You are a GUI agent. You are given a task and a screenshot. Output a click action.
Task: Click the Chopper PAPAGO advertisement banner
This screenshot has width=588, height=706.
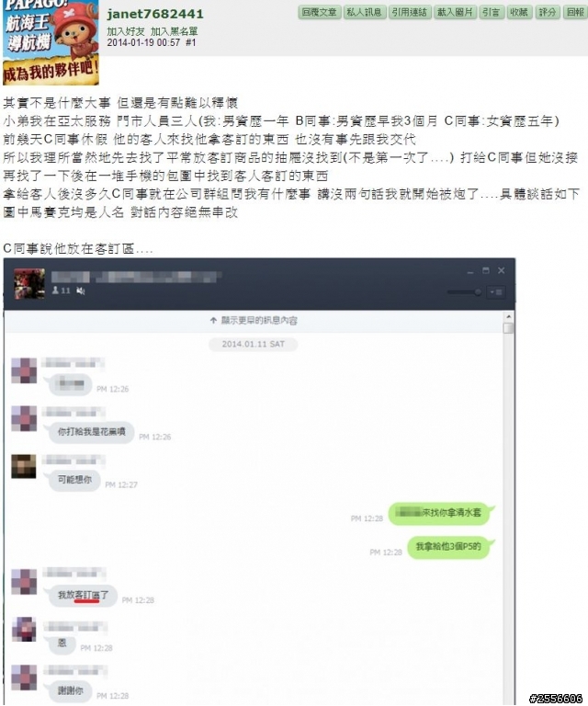point(51,42)
